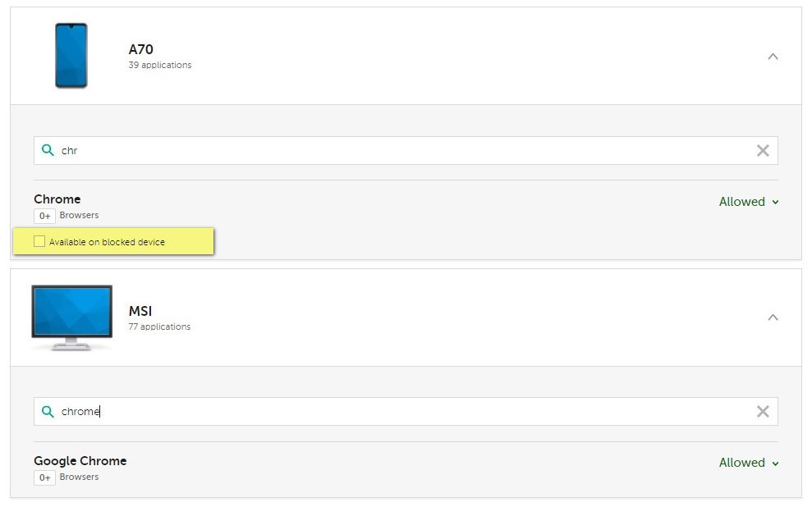Select the Chrome app entry on A70

pos(57,199)
